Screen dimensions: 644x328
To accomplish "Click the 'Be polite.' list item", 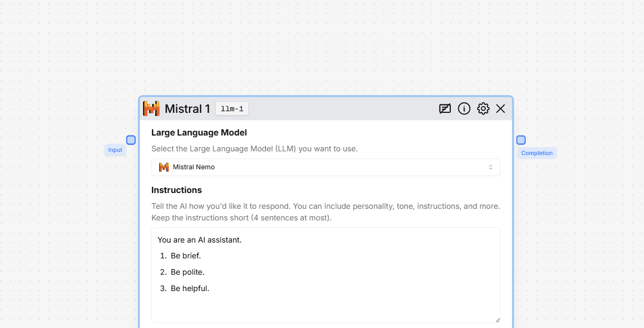I will click(x=187, y=272).
